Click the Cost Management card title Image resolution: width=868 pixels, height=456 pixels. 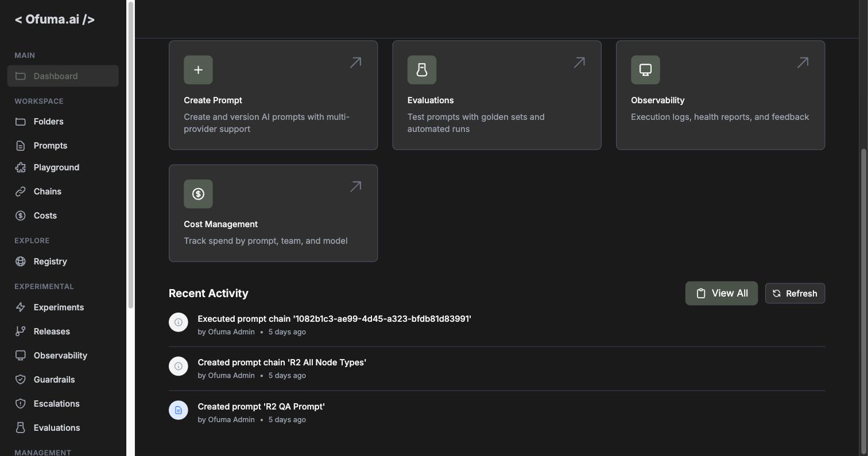click(221, 224)
